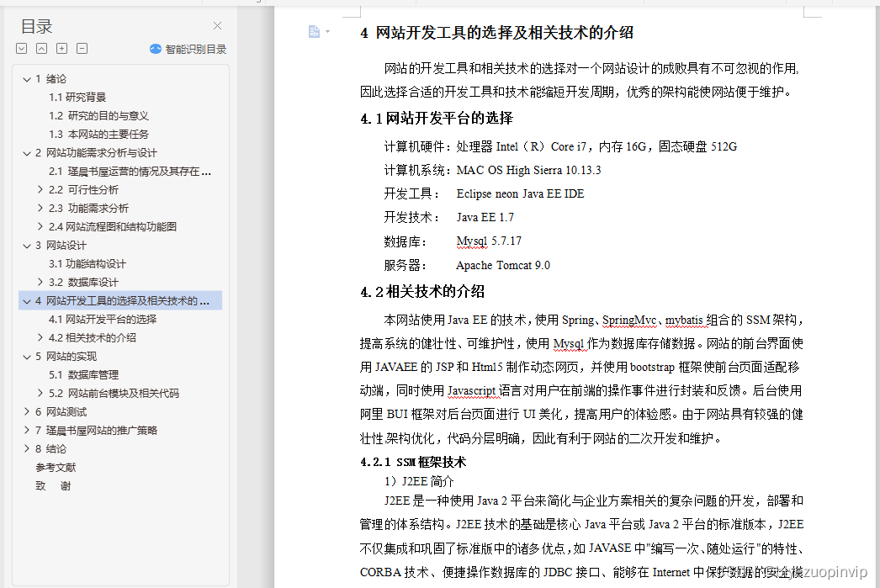Click the underlined word SpringMvc
Viewport: 880px width, 588px height.
[629, 320]
